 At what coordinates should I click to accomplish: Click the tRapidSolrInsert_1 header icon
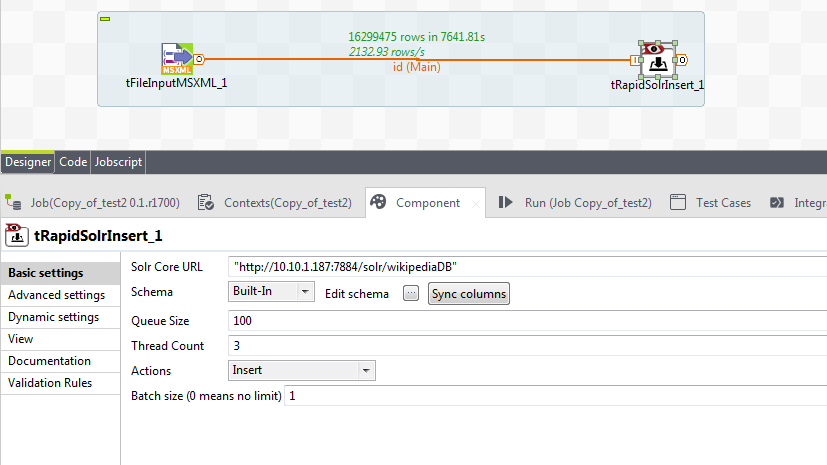point(17,235)
